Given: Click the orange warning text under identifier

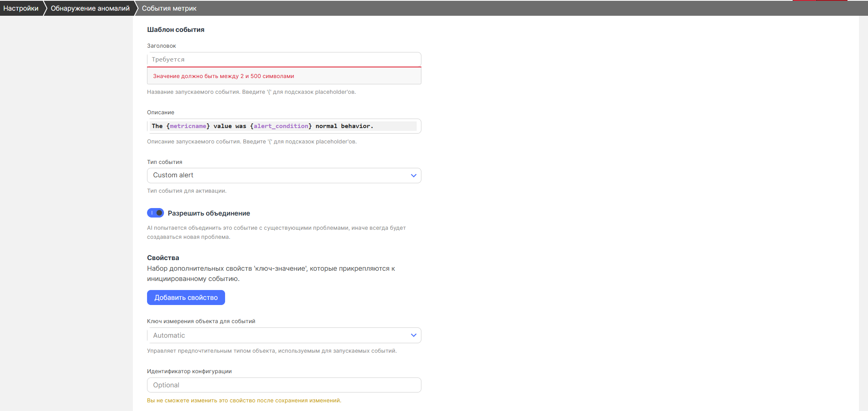Looking at the screenshot, I should click(x=244, y=400).
